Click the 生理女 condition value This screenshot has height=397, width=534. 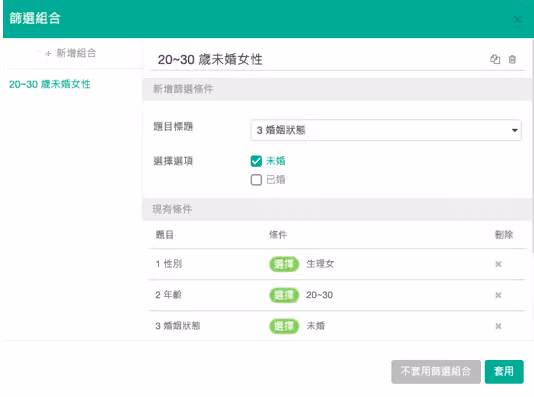pyautogui.click(x=320, y=264)
